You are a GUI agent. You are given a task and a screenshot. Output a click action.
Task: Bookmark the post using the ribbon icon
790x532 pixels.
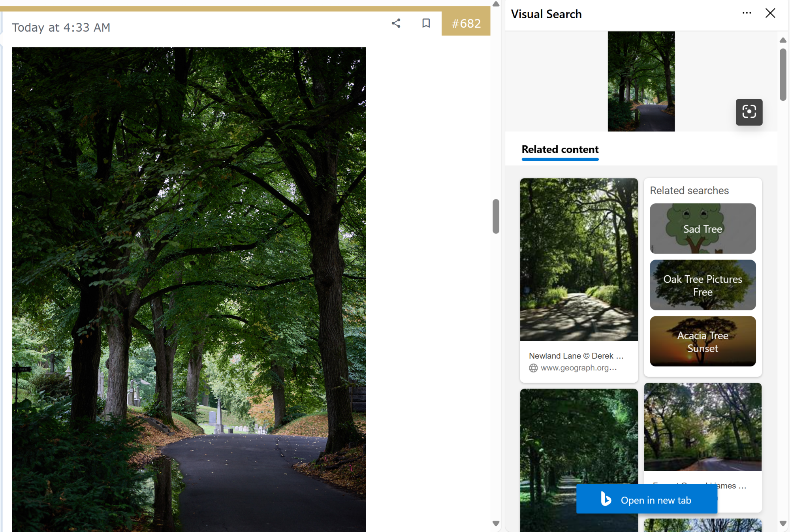pos(426,23)
